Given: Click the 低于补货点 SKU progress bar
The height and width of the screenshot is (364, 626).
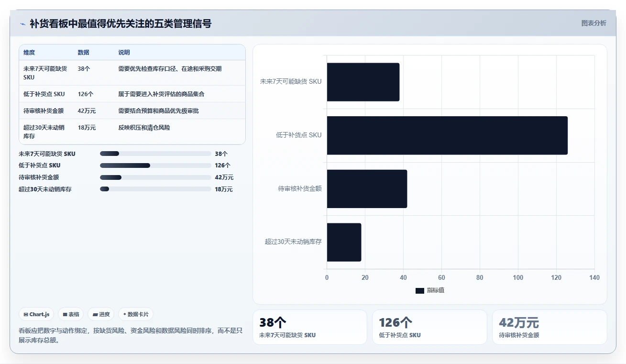Looking at the screenshot, I should (x=155, y=165).
